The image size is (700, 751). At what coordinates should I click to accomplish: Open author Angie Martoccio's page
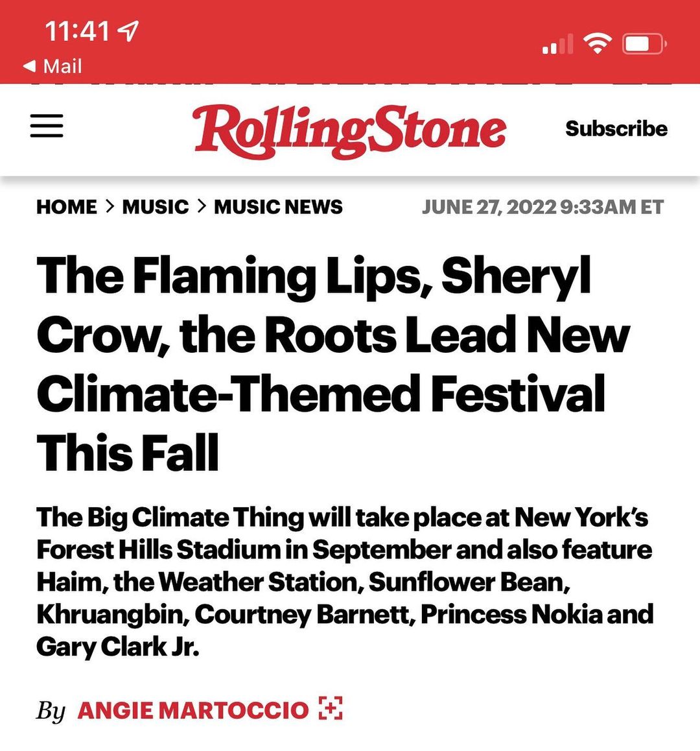tap(192, 710)
